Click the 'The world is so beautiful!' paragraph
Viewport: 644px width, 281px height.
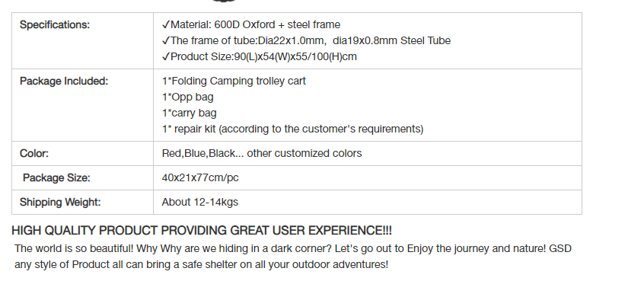[x=293, y=257]
